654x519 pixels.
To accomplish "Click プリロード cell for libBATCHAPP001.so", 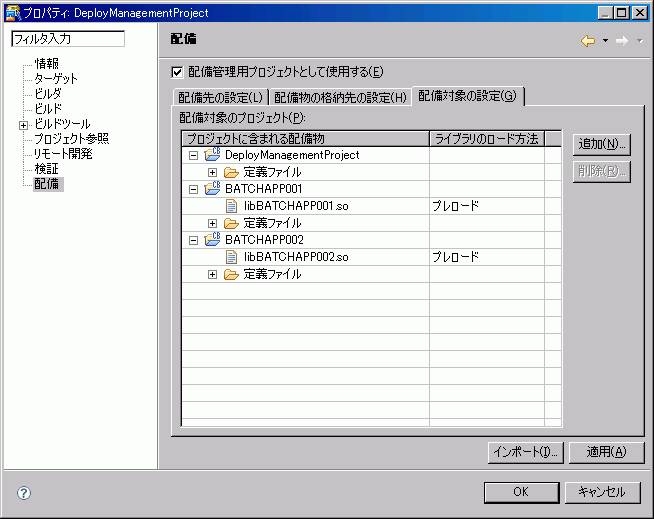I will click(x=487, y=206).
